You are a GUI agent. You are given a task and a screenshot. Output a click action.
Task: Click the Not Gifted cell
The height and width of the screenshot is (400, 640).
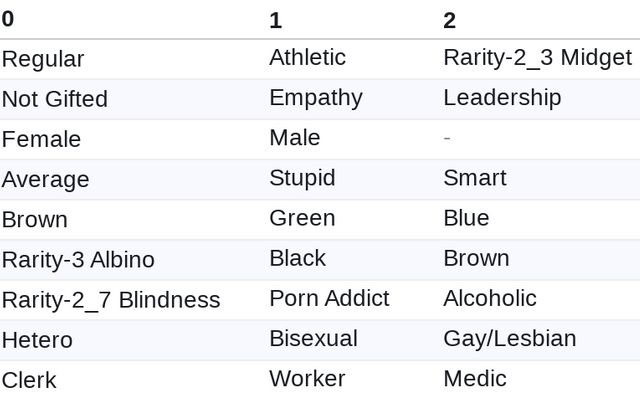click(x=55, y=99)
